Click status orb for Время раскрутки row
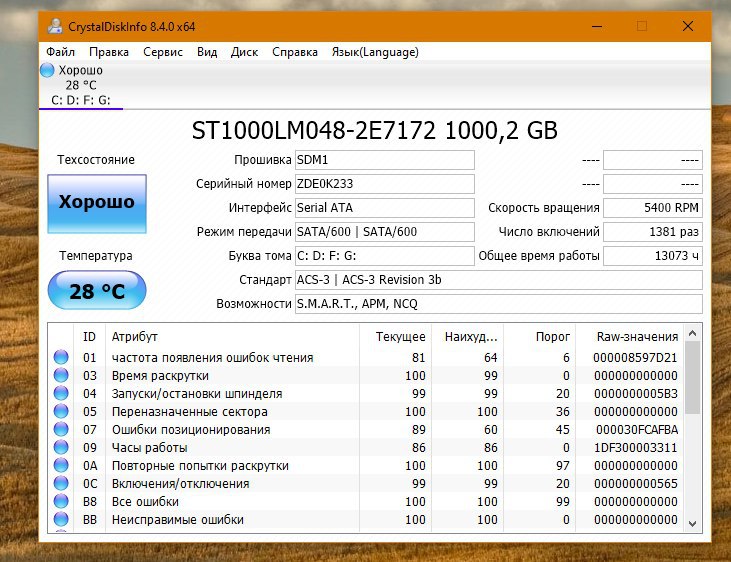The image size is (731, 562). [61, 375]
